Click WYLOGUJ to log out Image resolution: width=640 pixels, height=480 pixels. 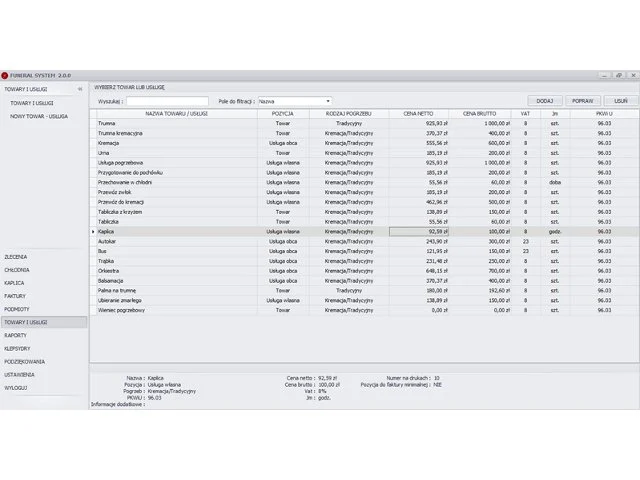coord(16,387)
